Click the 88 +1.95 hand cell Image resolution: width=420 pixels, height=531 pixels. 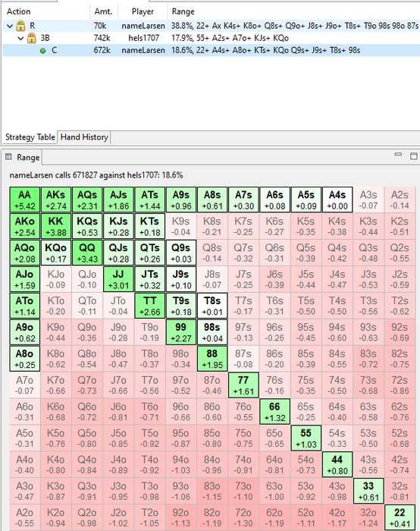coord(212,359)
